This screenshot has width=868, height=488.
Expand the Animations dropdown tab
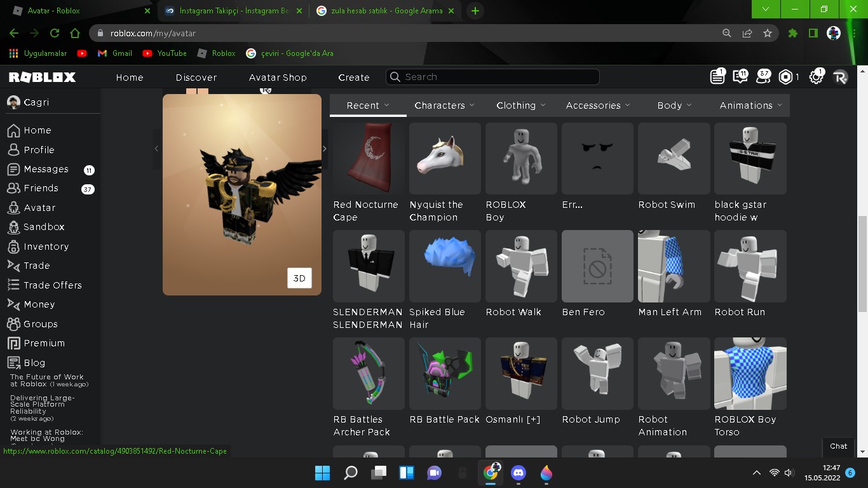coord(750,105)
